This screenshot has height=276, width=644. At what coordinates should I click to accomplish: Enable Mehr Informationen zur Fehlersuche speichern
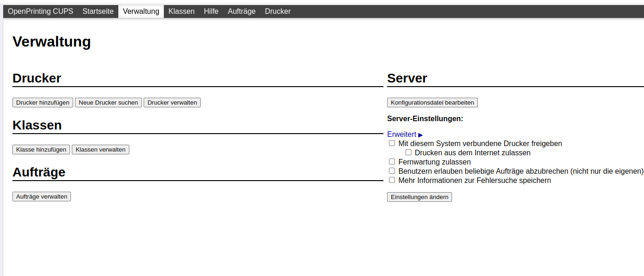(392, 180)
